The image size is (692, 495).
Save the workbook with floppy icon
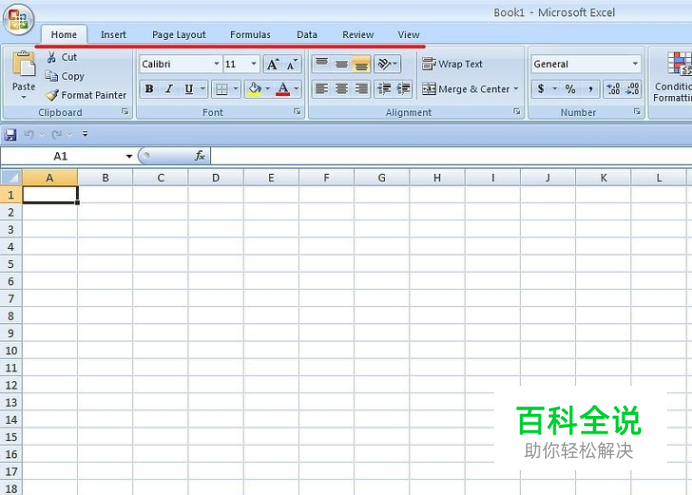coord(10,134)
